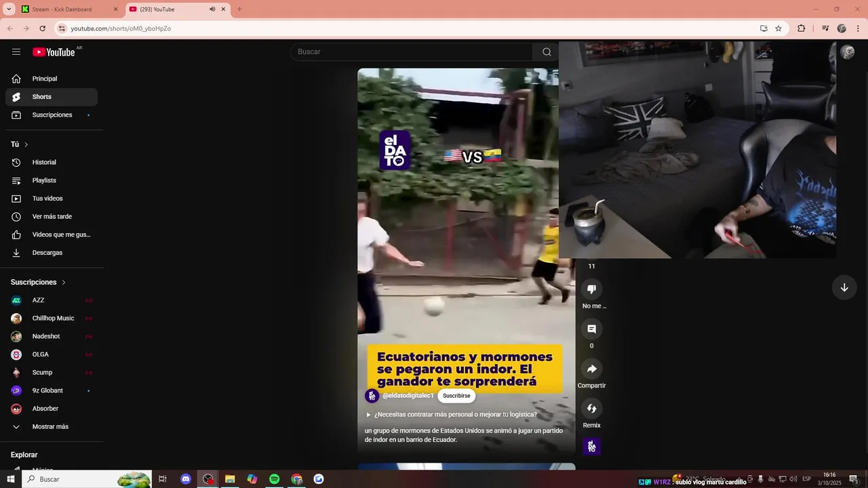
Task: Click the Windows taskbar Buscar search box
Action: coord(87,479)
